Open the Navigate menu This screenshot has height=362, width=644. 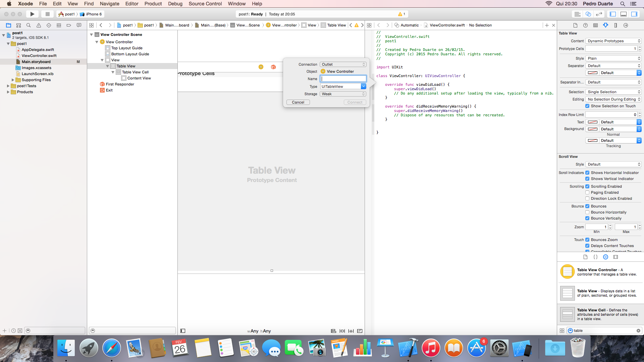[x=109, y=4]
